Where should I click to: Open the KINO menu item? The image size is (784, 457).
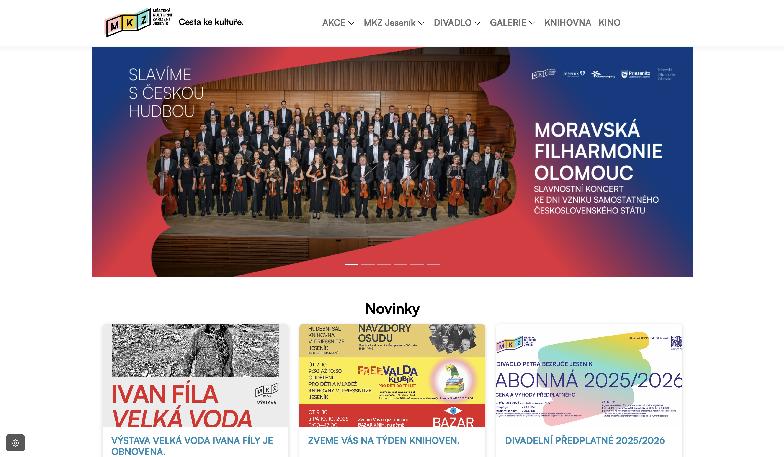pos(609,22)
